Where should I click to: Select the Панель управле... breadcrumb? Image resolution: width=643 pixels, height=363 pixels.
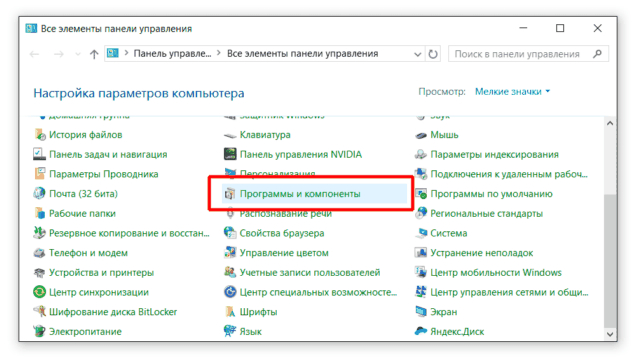click(172, 54)
